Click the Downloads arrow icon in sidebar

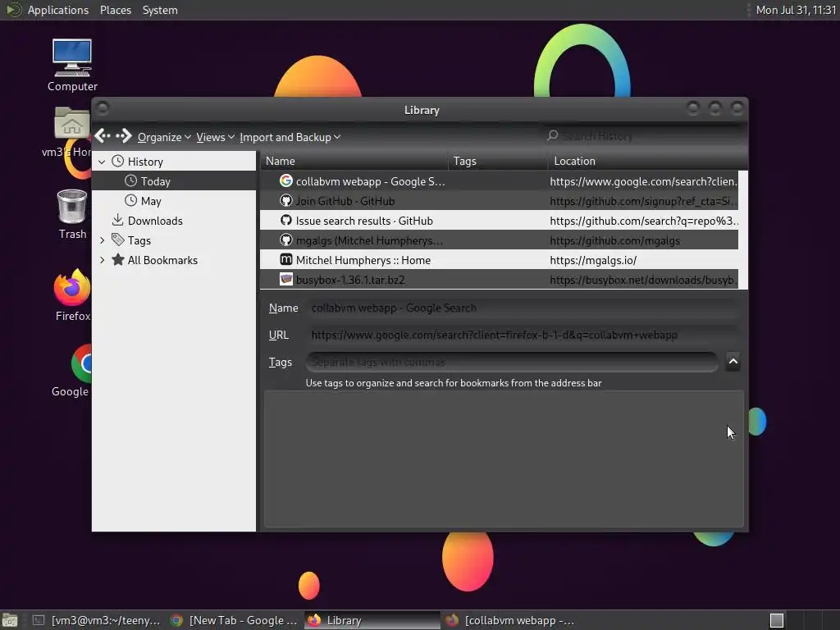118,220
